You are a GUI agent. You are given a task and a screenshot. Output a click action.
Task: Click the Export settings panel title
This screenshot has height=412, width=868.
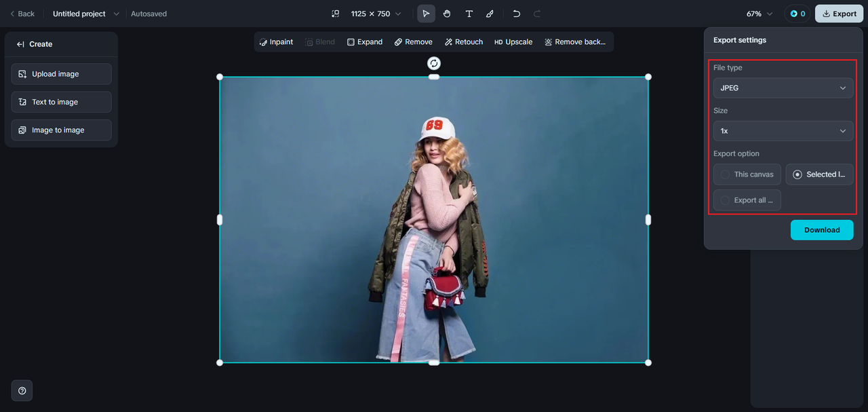coord(740,40)
